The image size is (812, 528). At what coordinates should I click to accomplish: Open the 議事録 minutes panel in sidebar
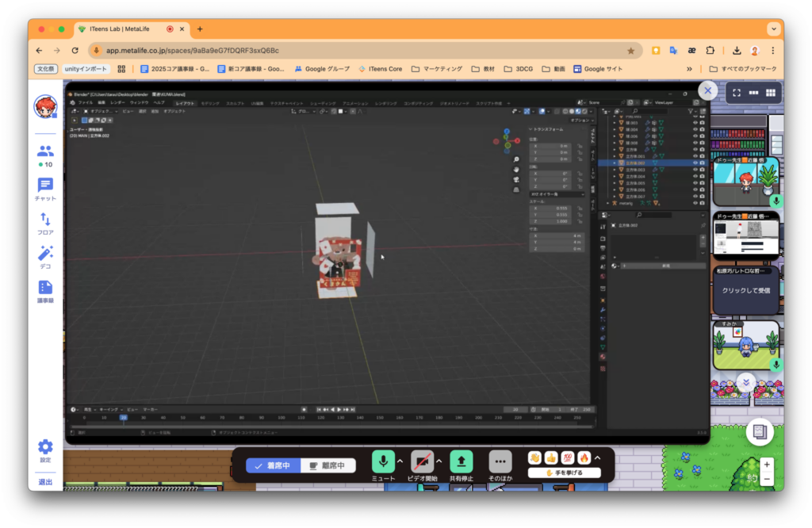tap(45, 292)
